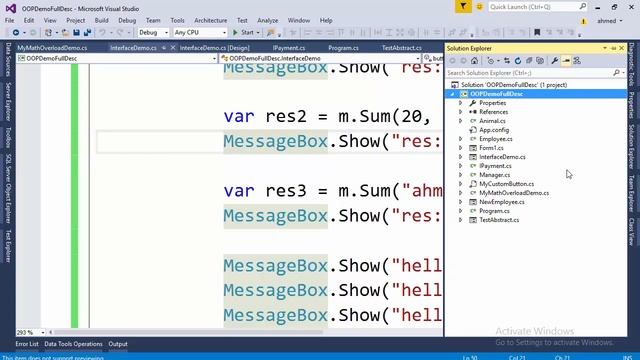The image size is (640, 360).
Task: Open the Solution Explorer window options dropdown
Action: 605,48
